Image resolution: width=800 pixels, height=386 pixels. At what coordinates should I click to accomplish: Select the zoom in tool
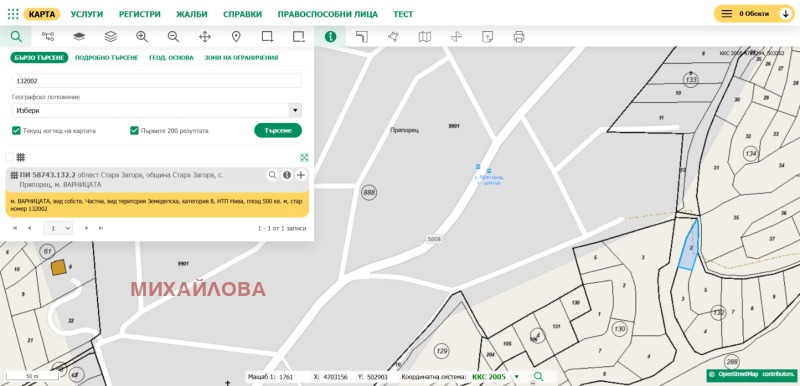pyautogui.click(x=142, y=37)
